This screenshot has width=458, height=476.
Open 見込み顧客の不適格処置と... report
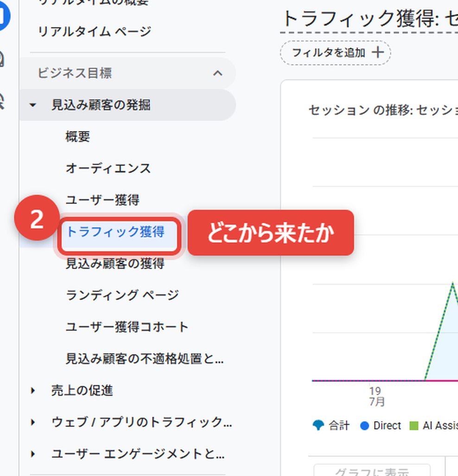[145, 359]
